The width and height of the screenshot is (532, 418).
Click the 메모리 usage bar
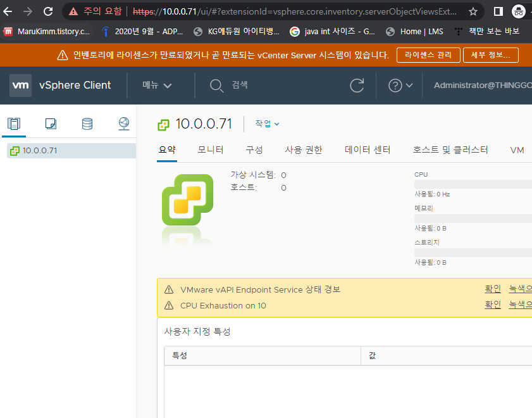(x=473, y=218)
